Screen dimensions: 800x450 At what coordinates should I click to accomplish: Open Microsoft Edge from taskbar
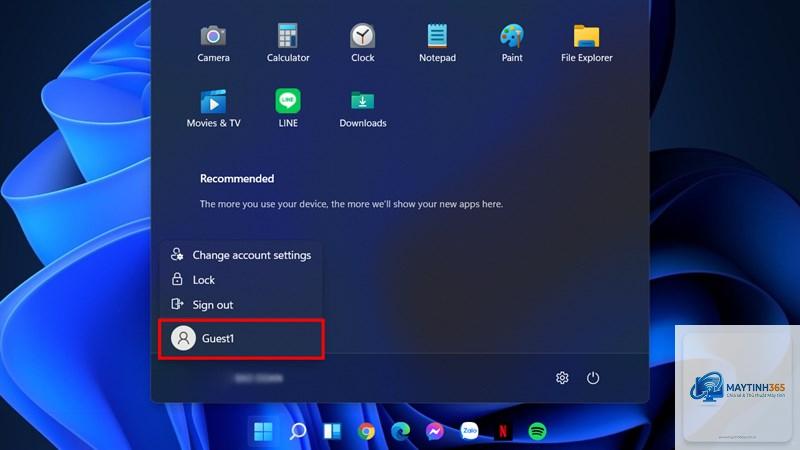point(401,431)
